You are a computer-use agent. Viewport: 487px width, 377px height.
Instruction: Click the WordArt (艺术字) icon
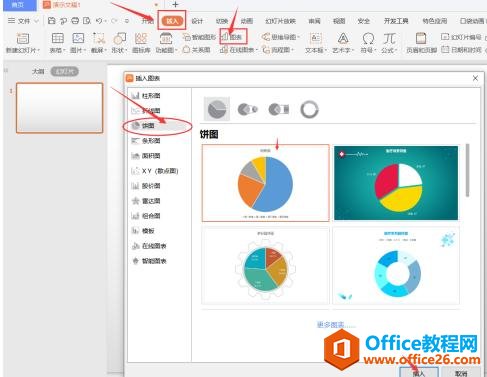point(343,38)
